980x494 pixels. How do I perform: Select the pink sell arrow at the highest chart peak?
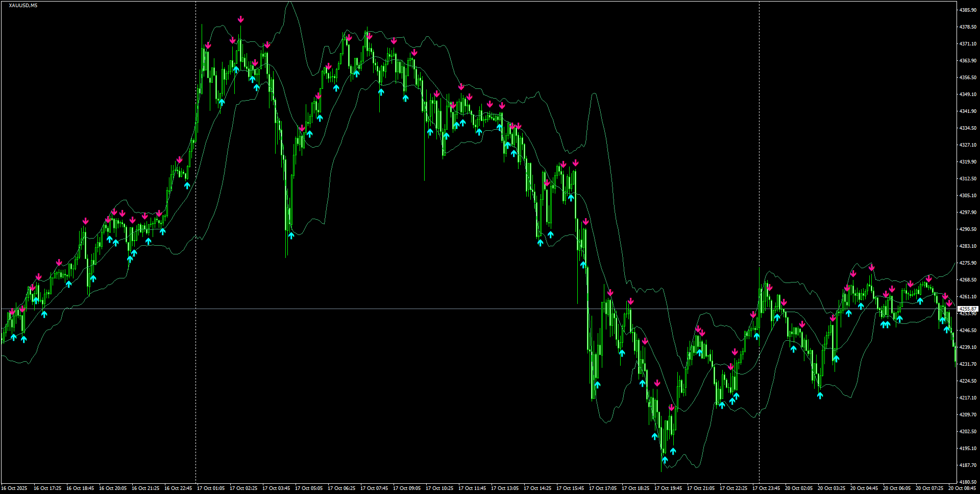tap(241, 18)
